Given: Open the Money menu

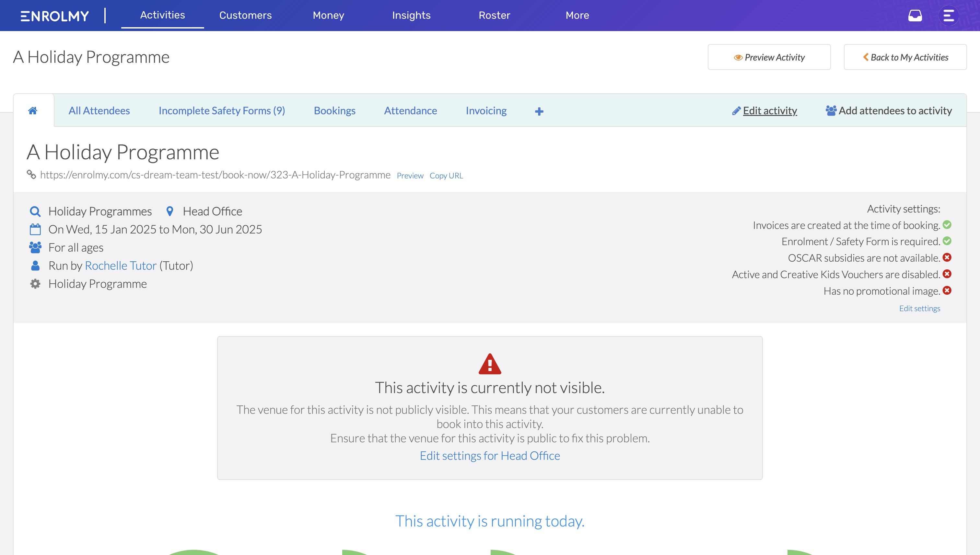Looking at the screenshot, I should (328, 15).
